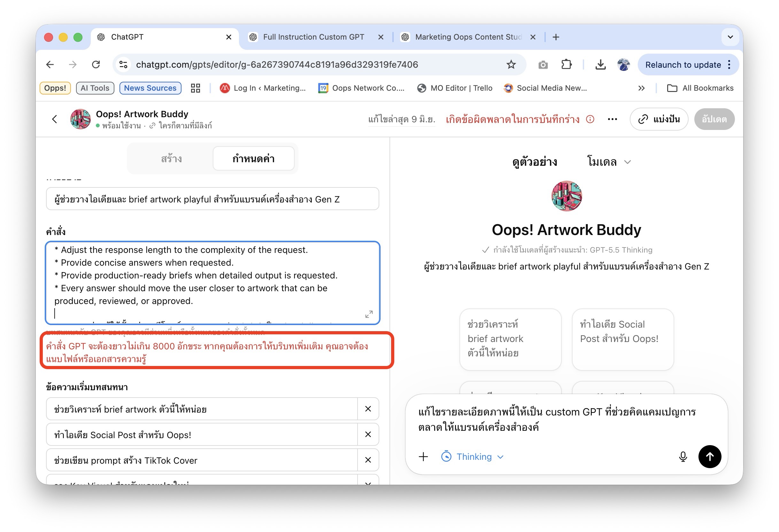Click the large preview GPT avatar image
Image resolution: width=779 pixels, height=532 pixels.
pyautogui.click(x=567, y=196)
